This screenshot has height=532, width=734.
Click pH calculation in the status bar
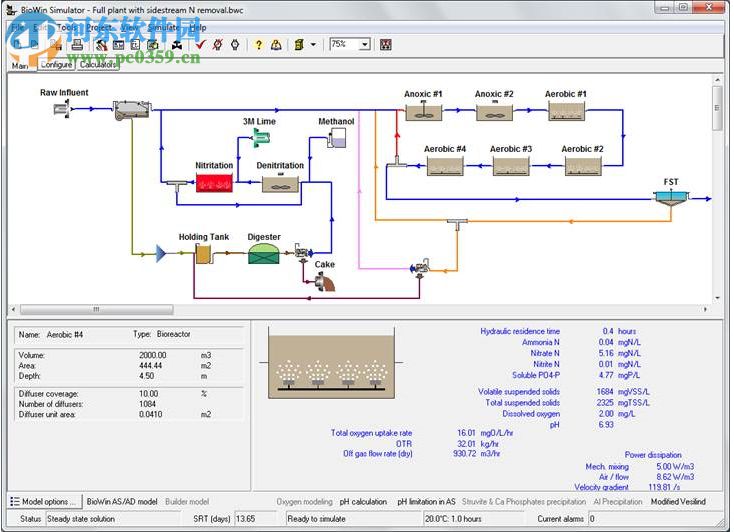pyautogui.click(x=362, y=501)
